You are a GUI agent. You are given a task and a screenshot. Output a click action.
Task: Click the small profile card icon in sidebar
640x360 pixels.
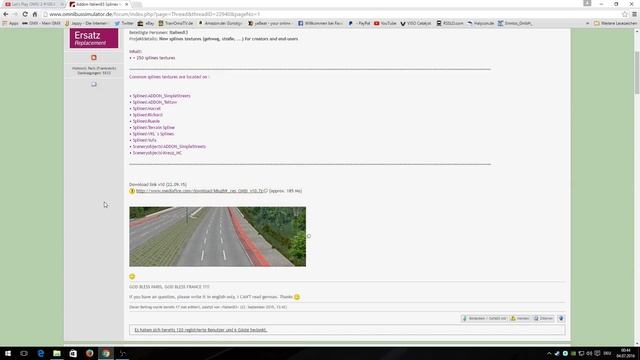tap(94, 84)
